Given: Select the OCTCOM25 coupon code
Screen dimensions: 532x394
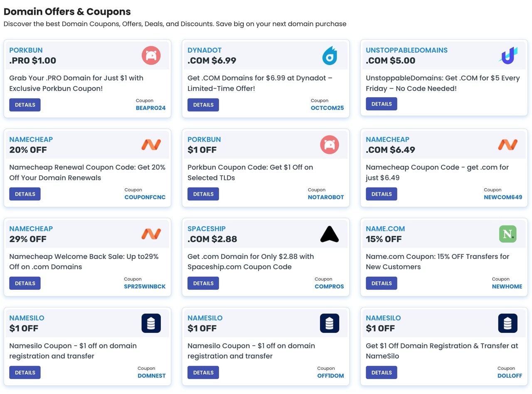Looking at the screenshot, I should click(x=327, y=108).
